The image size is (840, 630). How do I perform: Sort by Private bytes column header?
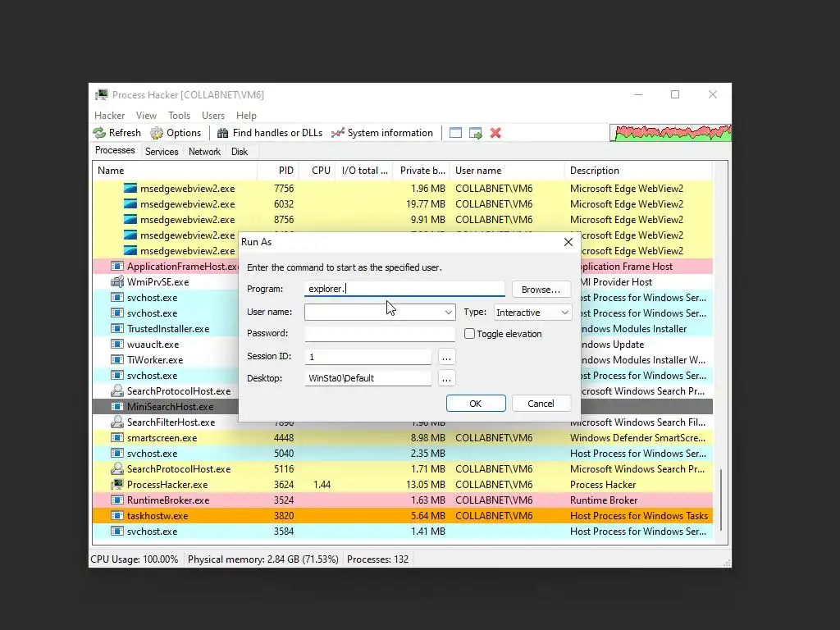tap(421, 171)
